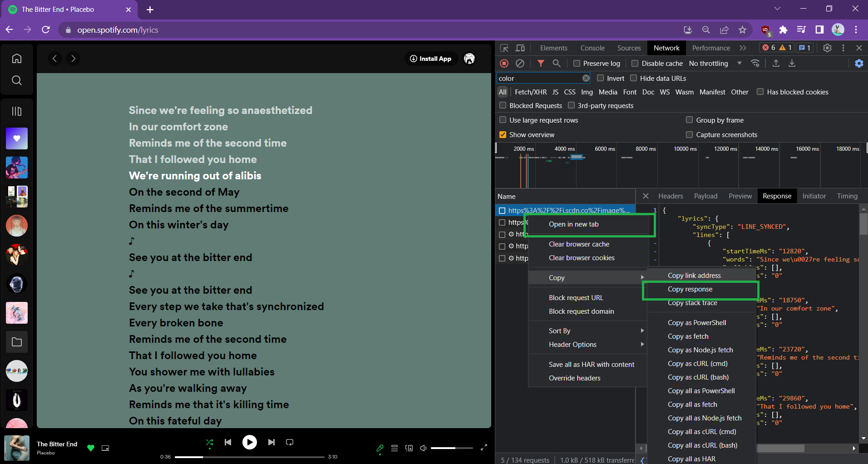Click the Install App button
The height and width of the screenshot is (464, 868).
(430, 59)
